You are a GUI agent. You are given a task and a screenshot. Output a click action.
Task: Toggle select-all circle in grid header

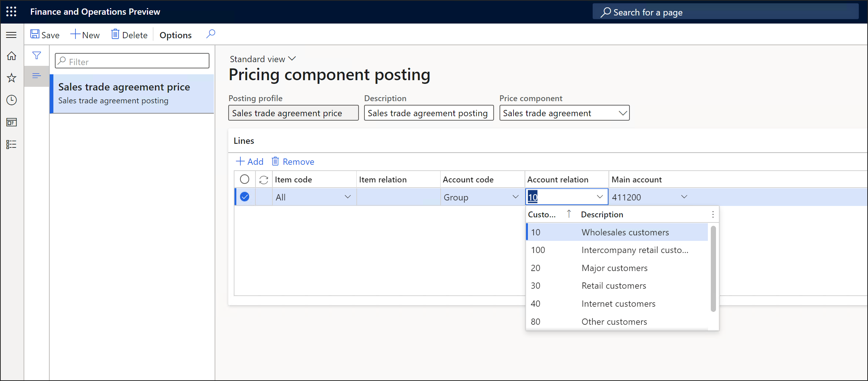click(244, 179)
